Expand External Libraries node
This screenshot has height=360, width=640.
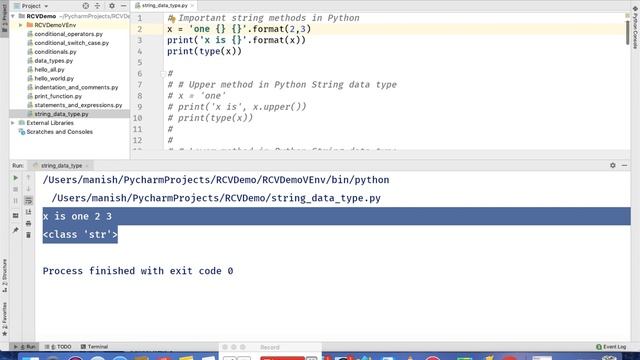(x=13, y=123)
